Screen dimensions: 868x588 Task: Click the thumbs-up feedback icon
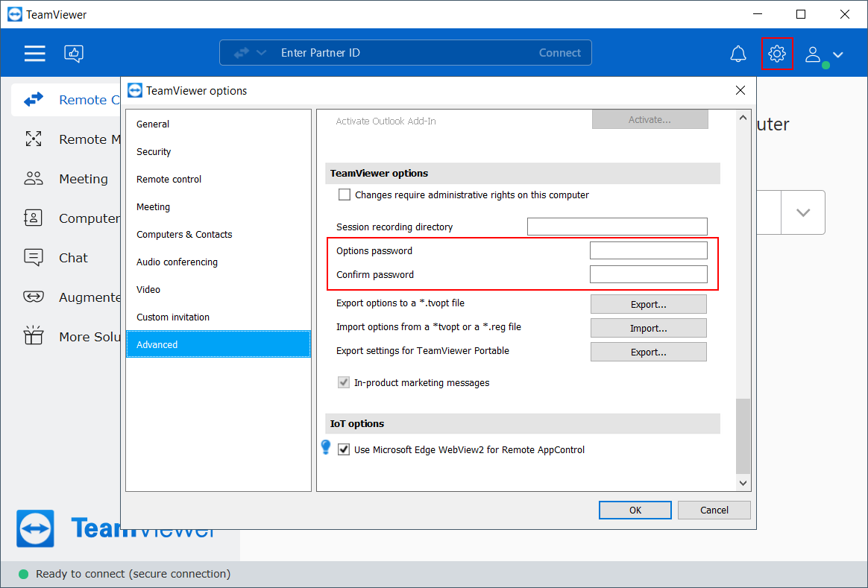[74, 53]
